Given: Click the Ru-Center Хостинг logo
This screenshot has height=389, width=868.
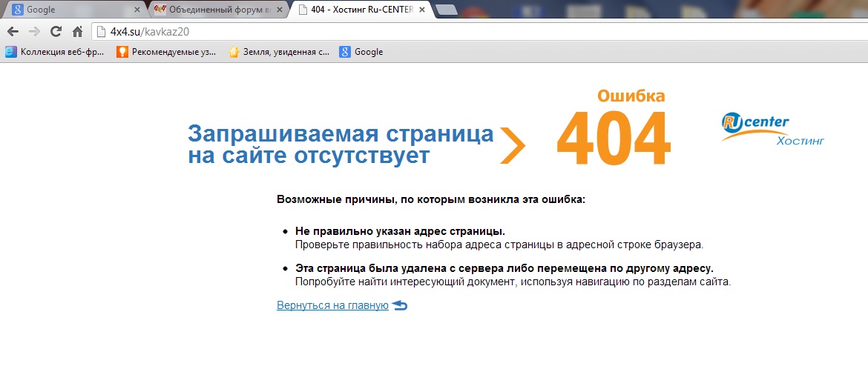Looking at the screenshot, I should pos(772,130).
